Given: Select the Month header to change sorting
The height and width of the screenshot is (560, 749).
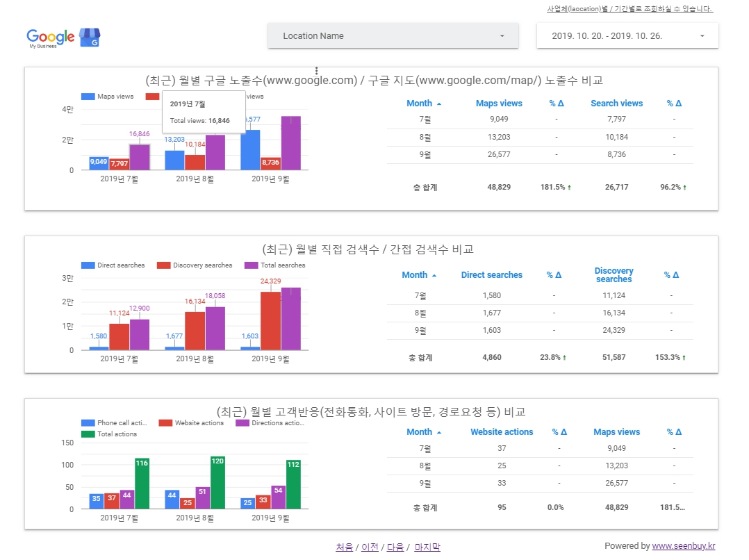Looking at the screenshot, I should pyautogui.click(x=421, y=103).
